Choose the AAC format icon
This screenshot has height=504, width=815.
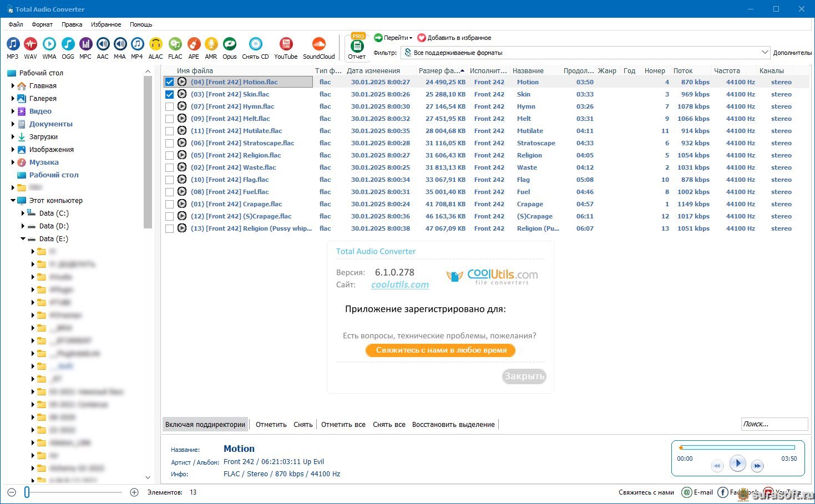103,44
